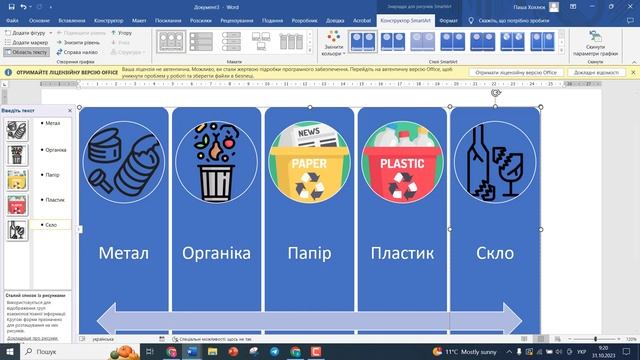
Task: Select the first layout thumbnail with circles
Action: tap(171, 42)
